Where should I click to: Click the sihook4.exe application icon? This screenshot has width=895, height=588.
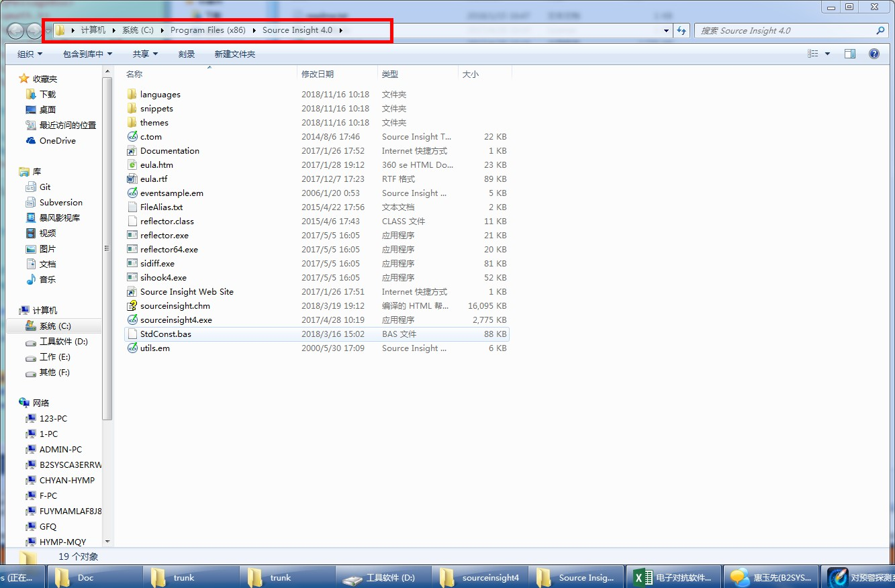(x=132, y=278)
